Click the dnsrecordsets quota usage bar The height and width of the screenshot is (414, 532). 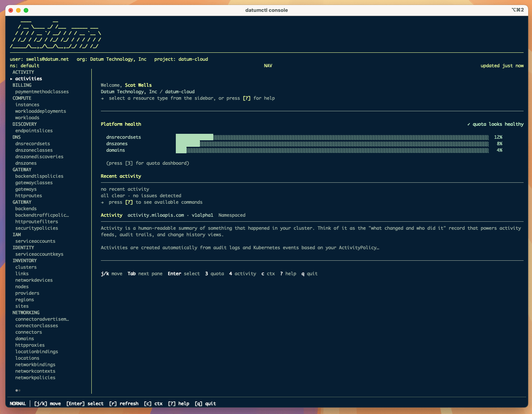point(332,137)
